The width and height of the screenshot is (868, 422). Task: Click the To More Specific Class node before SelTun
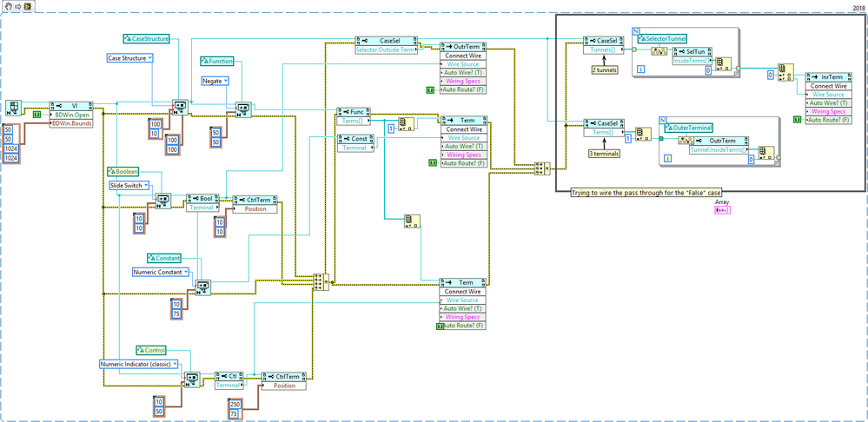(x=658, y=50)
